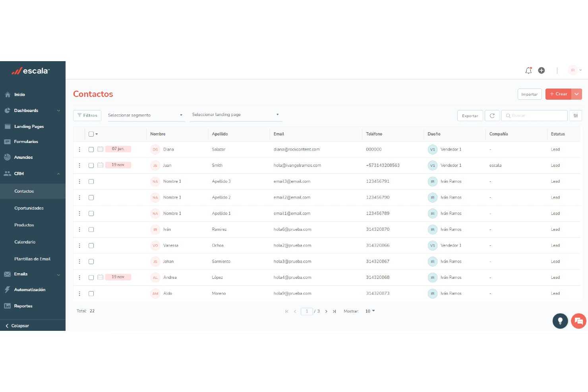Screen dimensions: 588x392
Task: Expand the Mostrar 10 per-page dropdown
Action: click(x=369, y=311)
